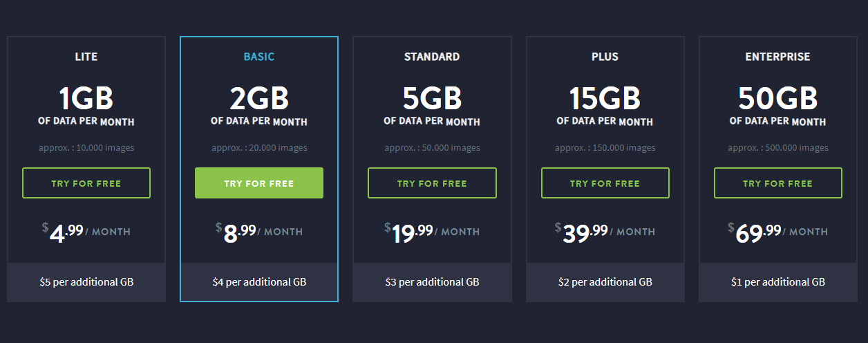868x343 pixels.
Task: Click the $8.99 / month price
Action: pos(259,232)
